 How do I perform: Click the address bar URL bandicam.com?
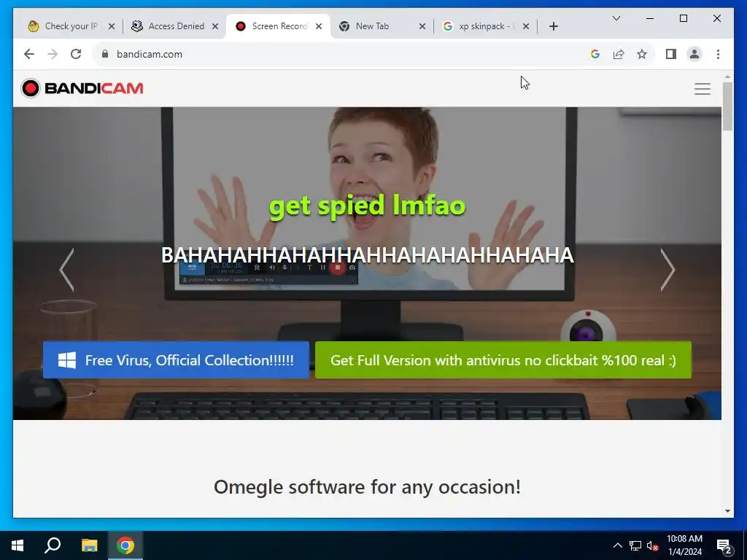pyautogui.click(x=150, y=54)
